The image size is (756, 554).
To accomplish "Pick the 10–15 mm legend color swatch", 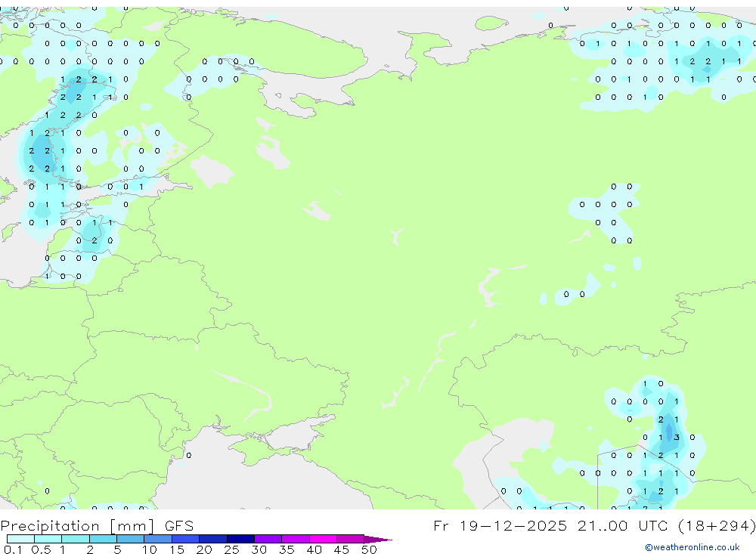I will pyautogui.click(x=158, y=539).
